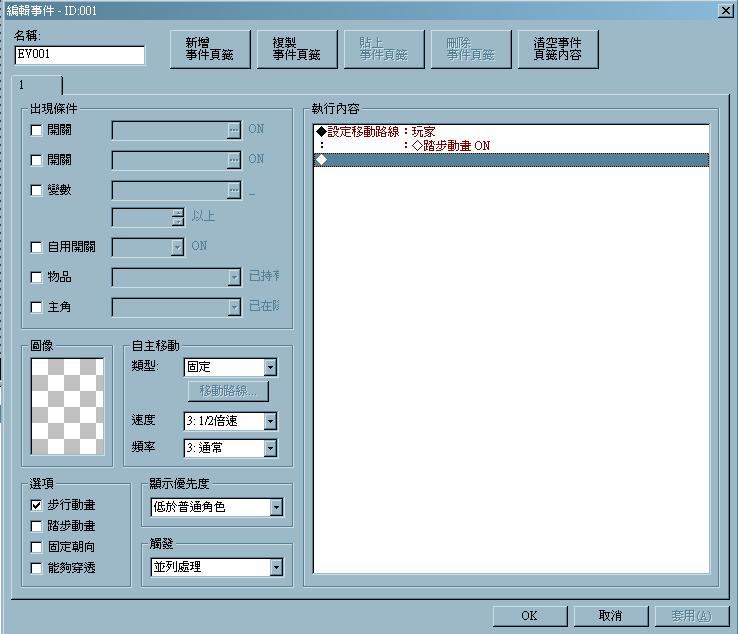Click the 取消 button
Screen dimensions: 738x634
pos(610,616)
